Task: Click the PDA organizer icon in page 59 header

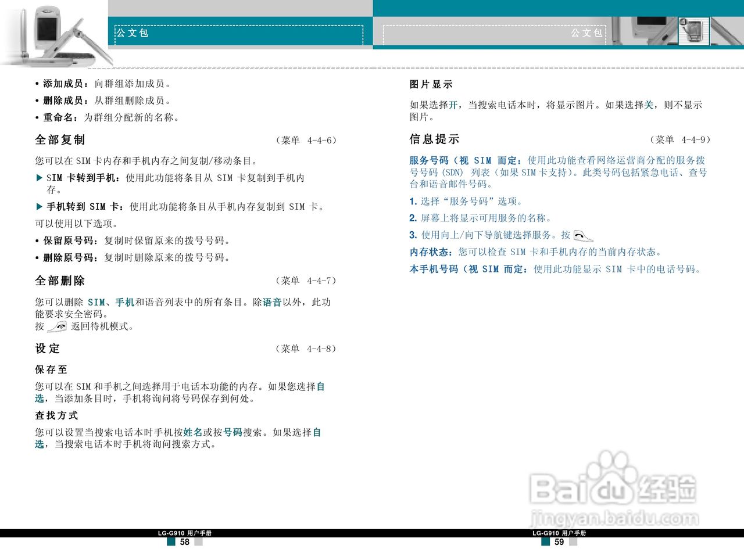Action: (x=694, y=31)
